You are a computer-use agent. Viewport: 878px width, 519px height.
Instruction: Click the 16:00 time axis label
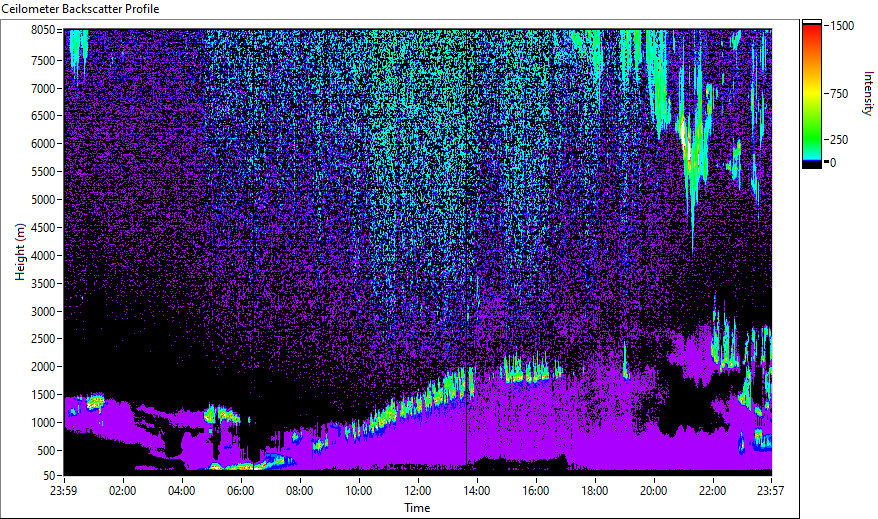coord(535,491)
